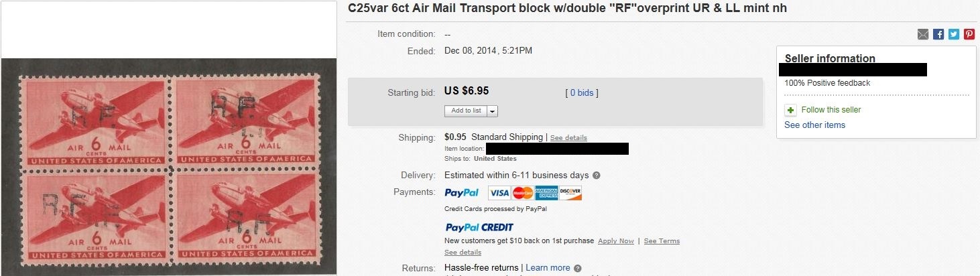Viewport: 980px width, 276px height.
Task: Click PayPal Credit Apply Now link
Action: coord(616,241)
